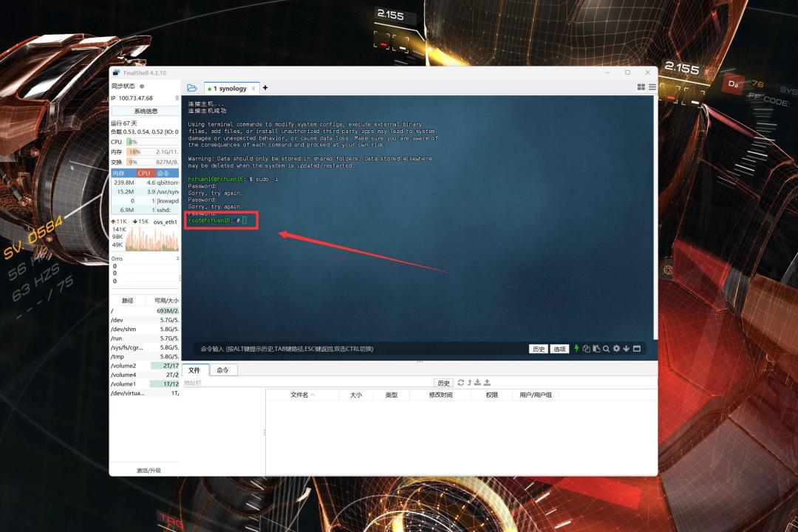Click the search magnifier in the terminal toolbar
798x532 pixels.
(x=607, y=349)
